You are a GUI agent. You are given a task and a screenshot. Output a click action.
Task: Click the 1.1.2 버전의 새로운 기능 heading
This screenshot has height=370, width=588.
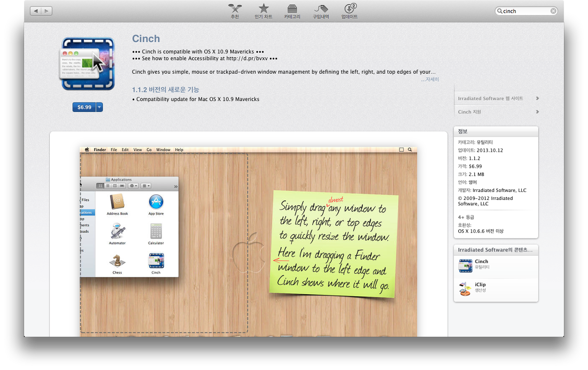tap(165, 90)
